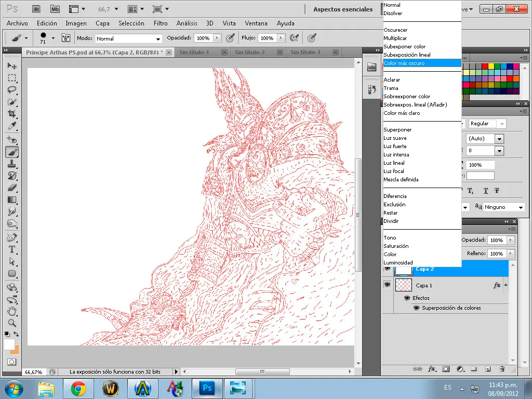Toggle visibility of Capa 2 layer

pyautogui.click(x=387, y=269)
